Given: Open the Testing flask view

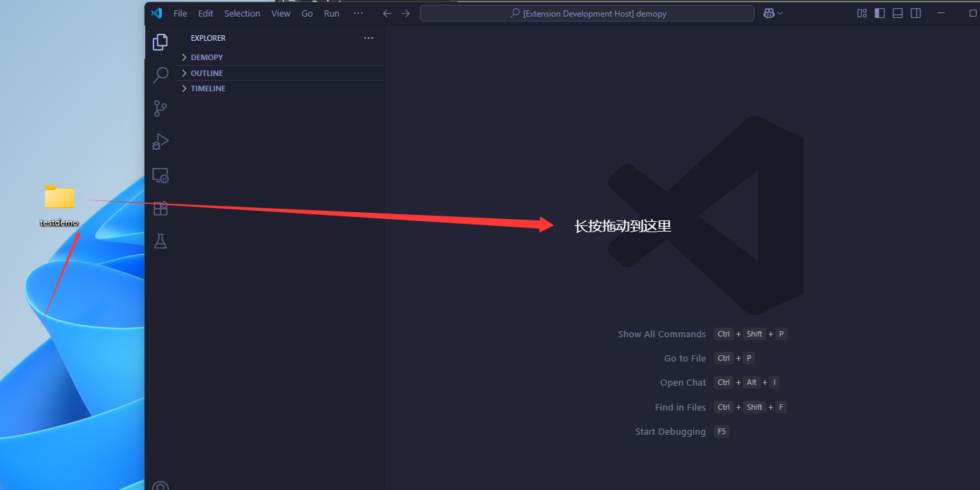Looking at the screenshot, I should tap(160, 241).
